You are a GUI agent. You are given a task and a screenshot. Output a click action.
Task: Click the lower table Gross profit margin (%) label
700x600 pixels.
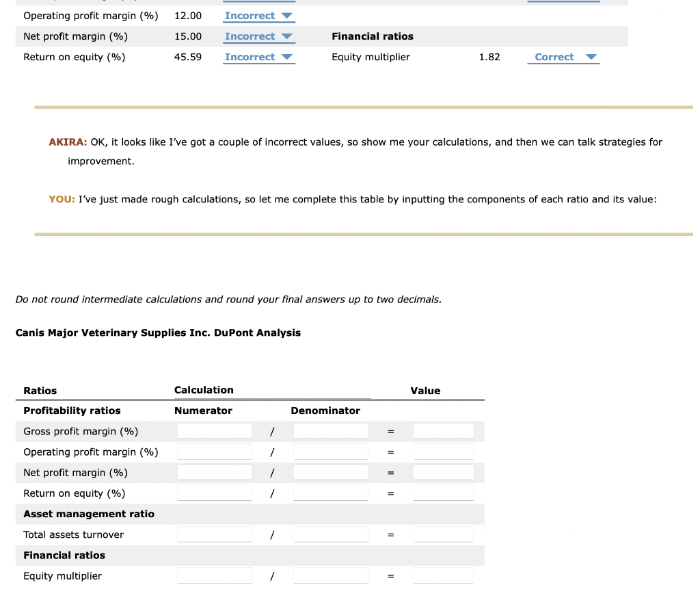(x=81, y=431)
